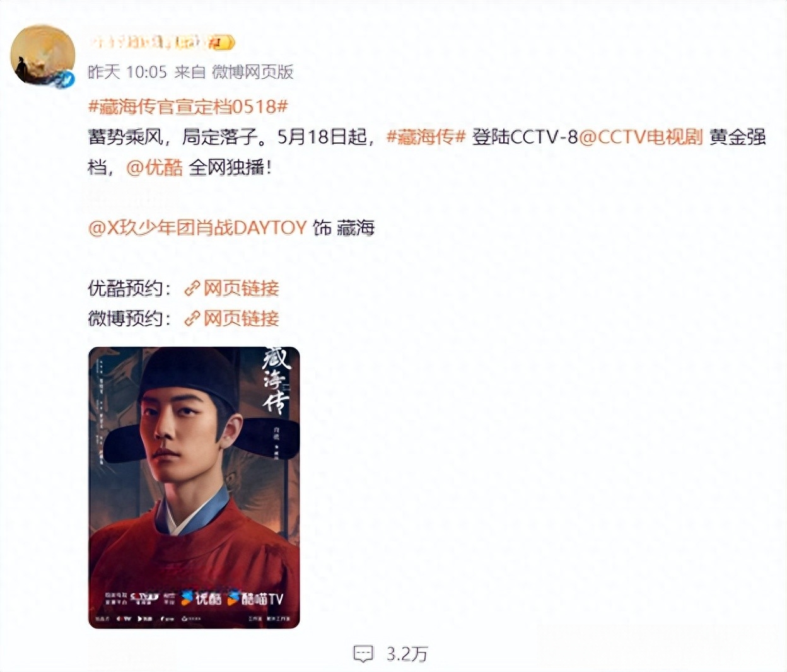Screen dimensions: 787x672
Task: Click the 微博网页版 source link
Action: pyautogui.click(x=253, y=72)
